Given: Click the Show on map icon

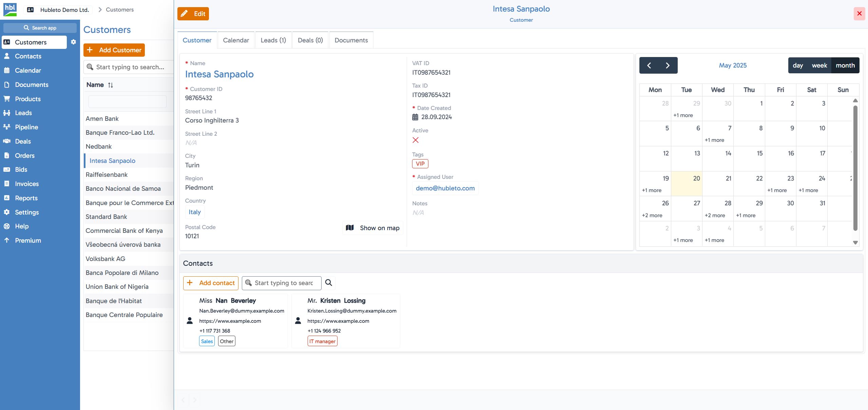Looking at the screenshot, I should (x=349, y=228).
